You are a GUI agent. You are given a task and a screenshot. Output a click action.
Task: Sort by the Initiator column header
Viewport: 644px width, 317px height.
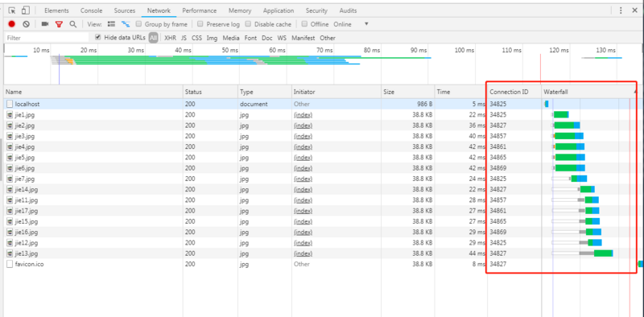click(x=336, y=92)
